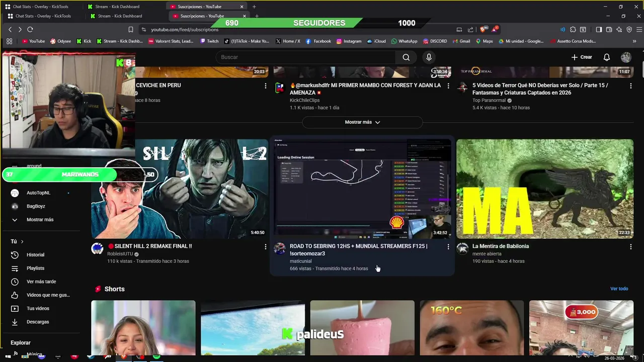Open options for 5 Videos de Terror video
644x362 pixels.
coord(630,86)
